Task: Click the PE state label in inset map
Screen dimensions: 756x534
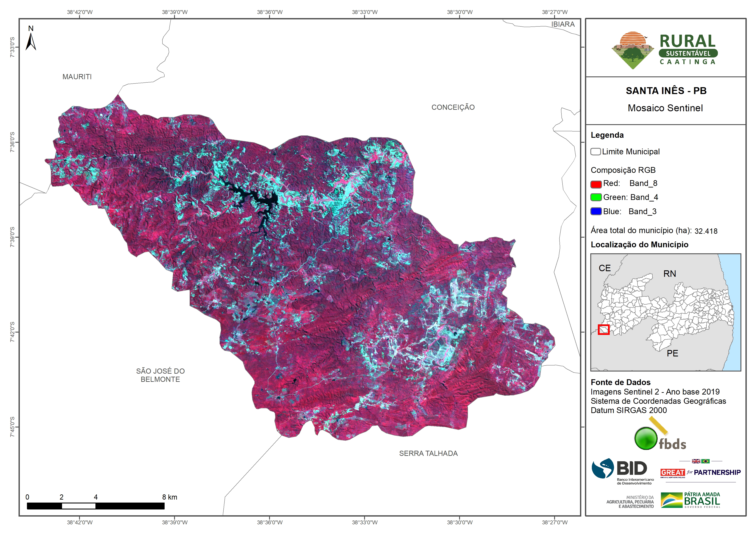Action: (672, 353)
